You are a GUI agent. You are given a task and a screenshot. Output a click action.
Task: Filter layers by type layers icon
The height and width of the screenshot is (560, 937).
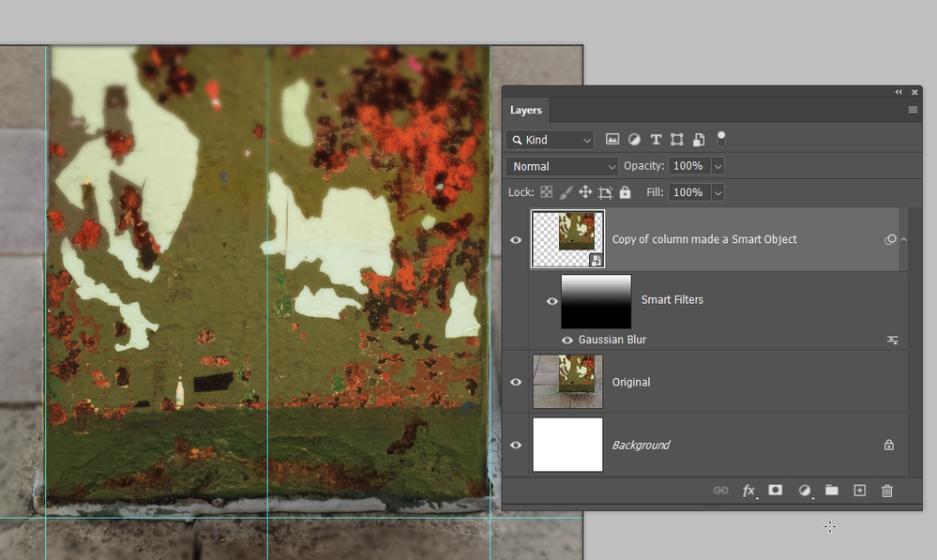coord(656,139)
